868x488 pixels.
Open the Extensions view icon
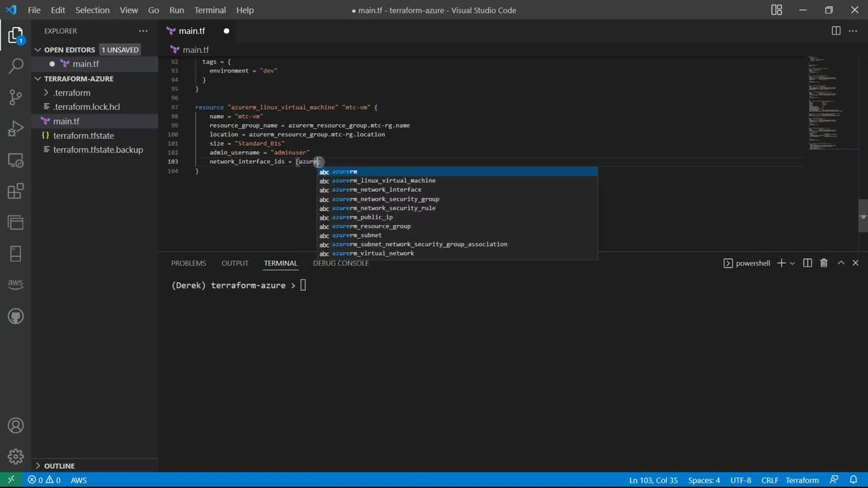[x=16, y=191]
